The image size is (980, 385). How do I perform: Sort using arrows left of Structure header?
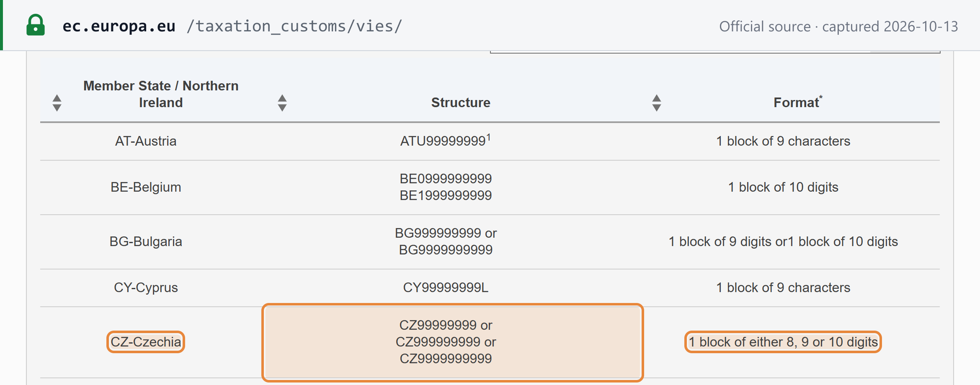(x=282, y=103)
